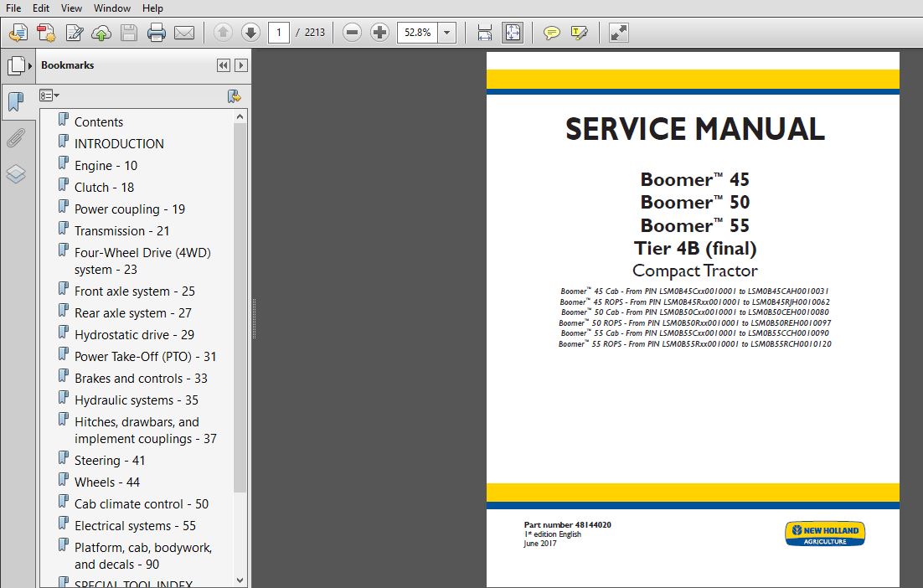Click the panel splitter grip handle
Image resolution: width=923 pixels, height=588 pixels.
coord(254,318)
